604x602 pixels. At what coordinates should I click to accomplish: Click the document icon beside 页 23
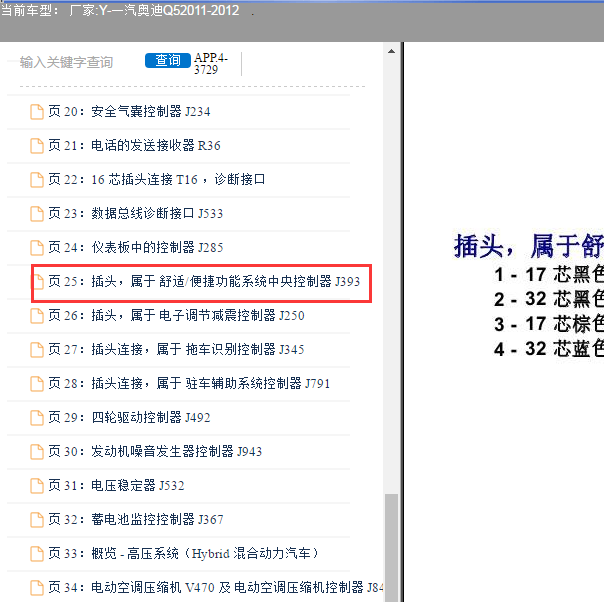point(37,214)
